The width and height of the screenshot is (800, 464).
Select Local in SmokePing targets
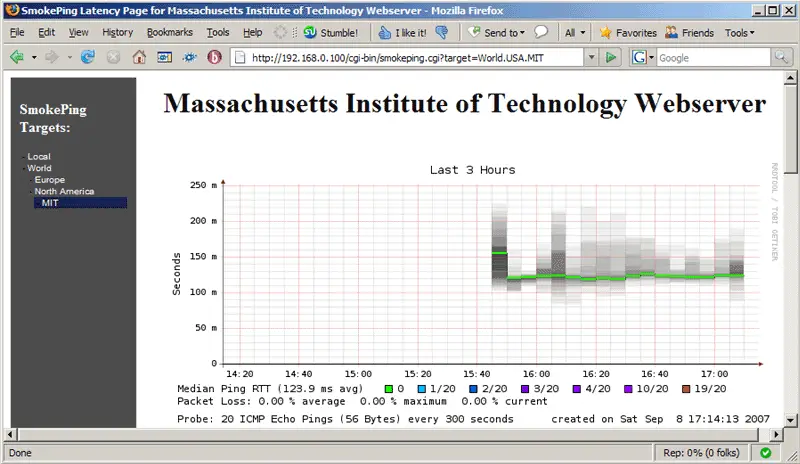(x=39, y=156)
